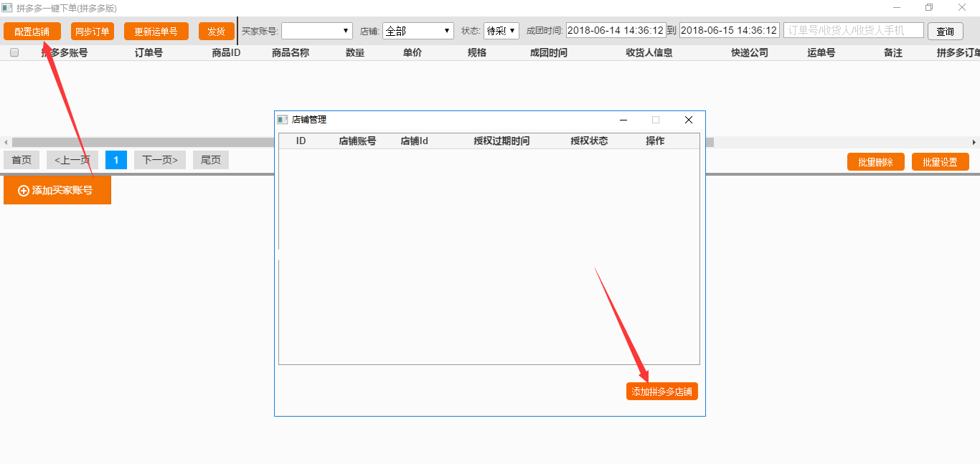Screen dimensions: 980x464
Task: Toggle the select-all checkbox in table header
Action: pos(14,52)
